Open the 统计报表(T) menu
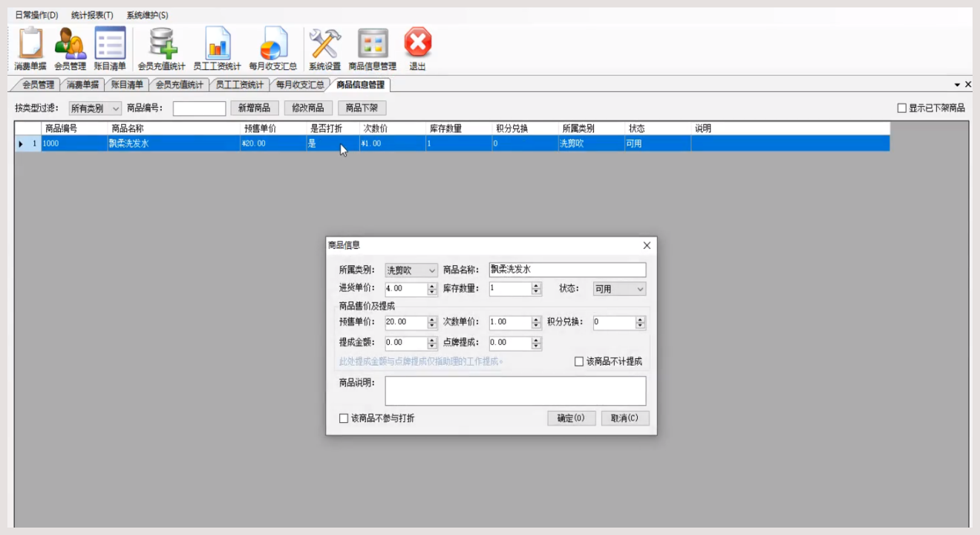The height and width of the screenshot is (535, 980). (x=92, y=15)
